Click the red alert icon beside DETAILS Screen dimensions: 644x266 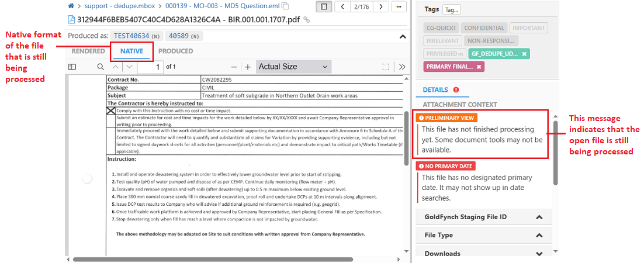(456, 89)
